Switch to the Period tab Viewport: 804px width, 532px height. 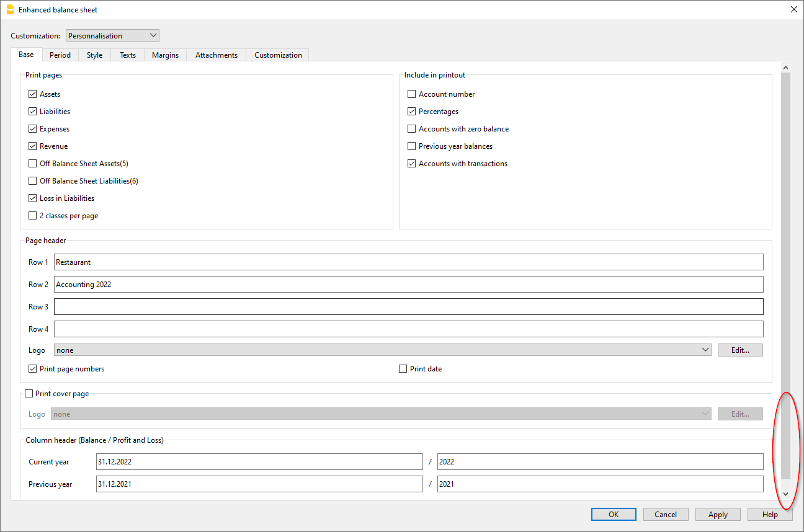60,55
